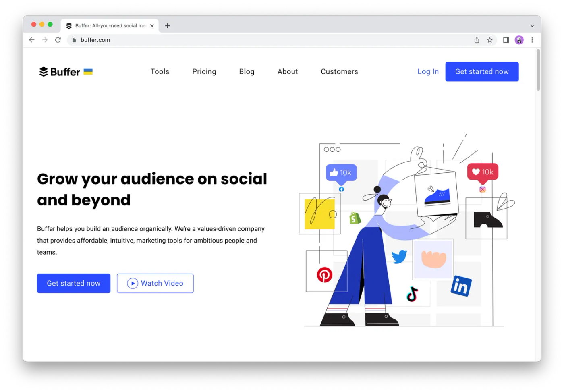Click the Instagram icon under the 10k hearts badge
Image resolution: width=564 pixels, height=392 pixels.
coord(482,189)
